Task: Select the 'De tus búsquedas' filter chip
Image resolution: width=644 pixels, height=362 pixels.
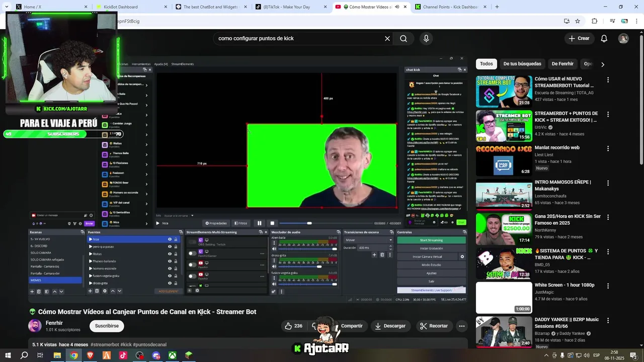Action: [522, 64]
